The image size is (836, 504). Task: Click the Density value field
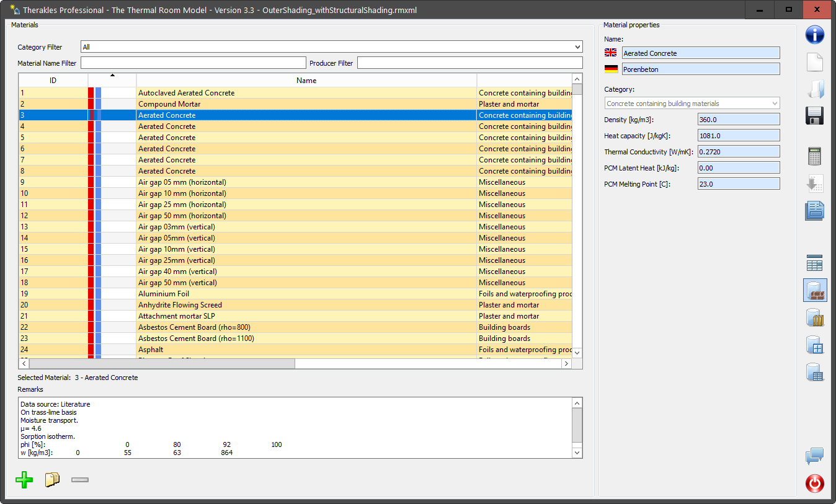pos(739,120)
